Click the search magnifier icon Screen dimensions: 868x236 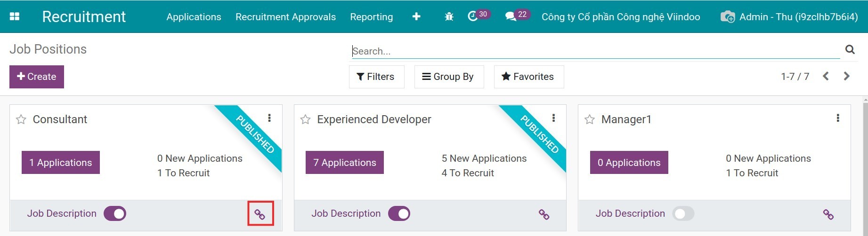pos(850,49)
